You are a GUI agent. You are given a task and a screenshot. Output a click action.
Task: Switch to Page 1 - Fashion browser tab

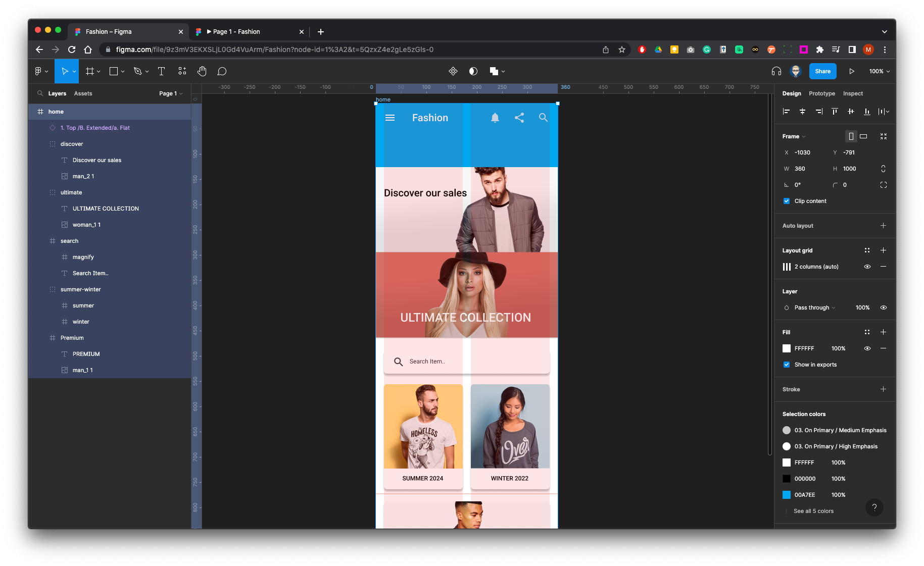click(249, 31)
